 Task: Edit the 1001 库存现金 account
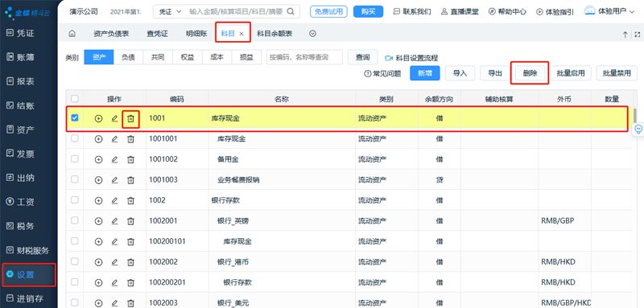tap(114, 118)
